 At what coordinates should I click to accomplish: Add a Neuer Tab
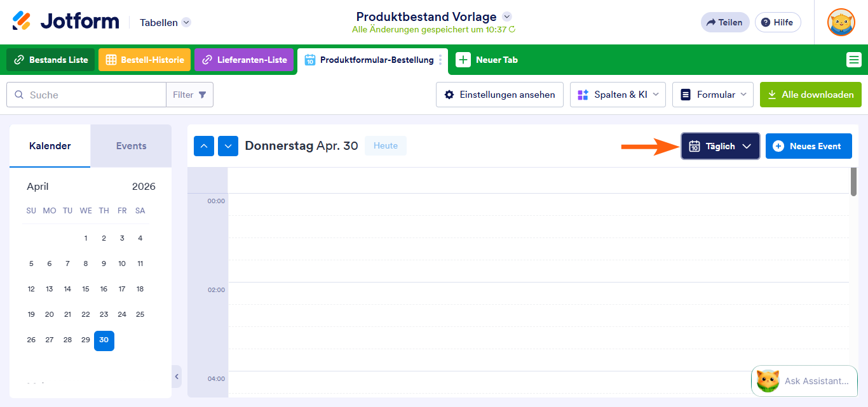click(x=487, y=60)
